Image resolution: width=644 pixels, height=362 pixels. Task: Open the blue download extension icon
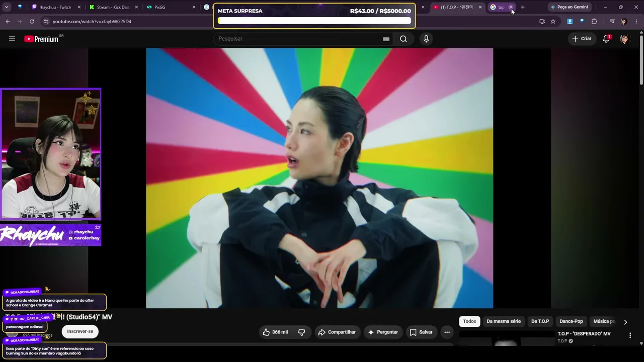570,22
